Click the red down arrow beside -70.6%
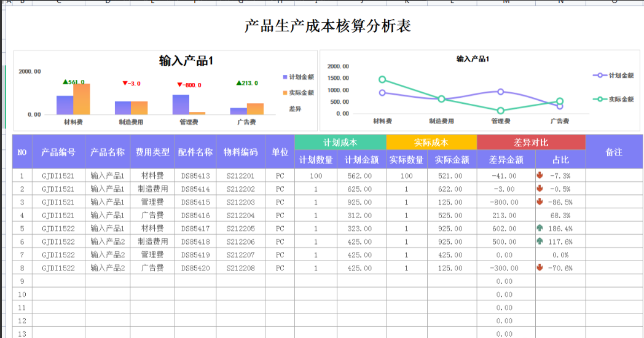This screenshot has width=644, height=338. coord(540,267)
